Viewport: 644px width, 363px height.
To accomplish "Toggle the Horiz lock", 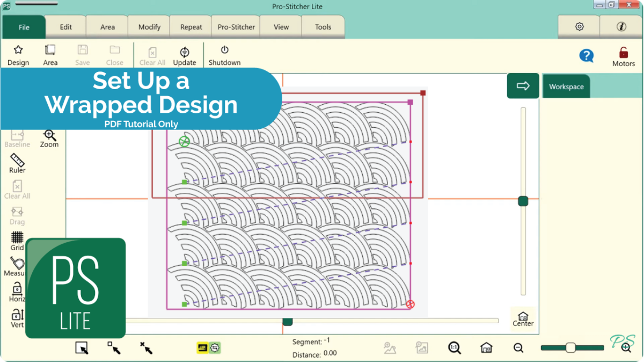I will (x=17, y=292).
